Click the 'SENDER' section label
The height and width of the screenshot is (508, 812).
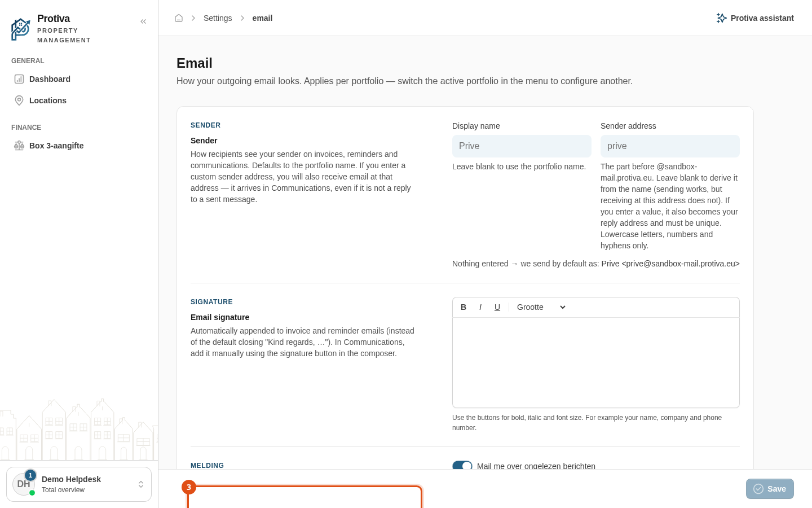[205, 125]
